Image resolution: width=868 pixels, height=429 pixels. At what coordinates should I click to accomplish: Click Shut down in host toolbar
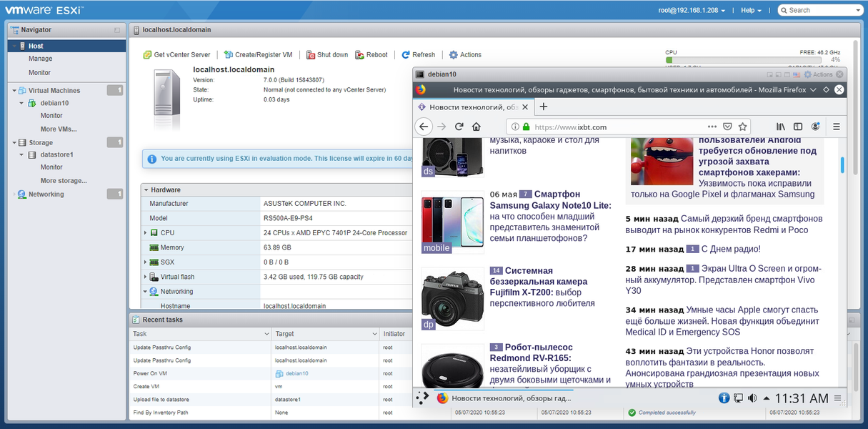click(x=327, y=54)
